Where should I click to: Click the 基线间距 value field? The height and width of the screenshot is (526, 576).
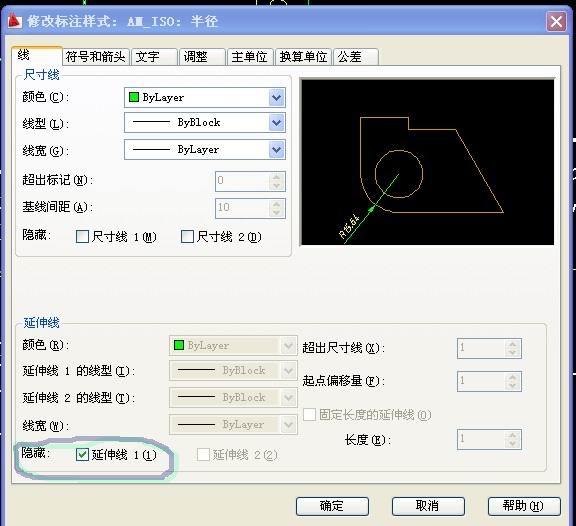pyautogui.click(x=242, y=208)
